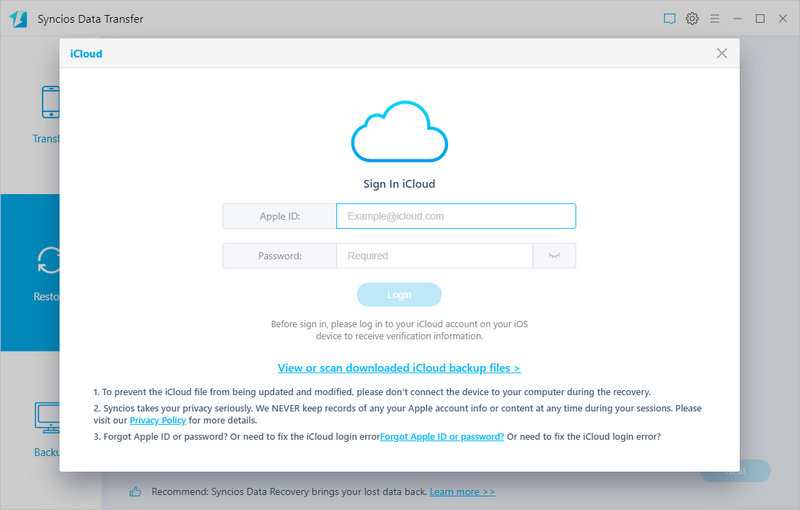Image resolution: width=800 pixels, height=510 pixels.
Task: Select the Transfer phone icon in sidebar
Action: pos(51,102)
